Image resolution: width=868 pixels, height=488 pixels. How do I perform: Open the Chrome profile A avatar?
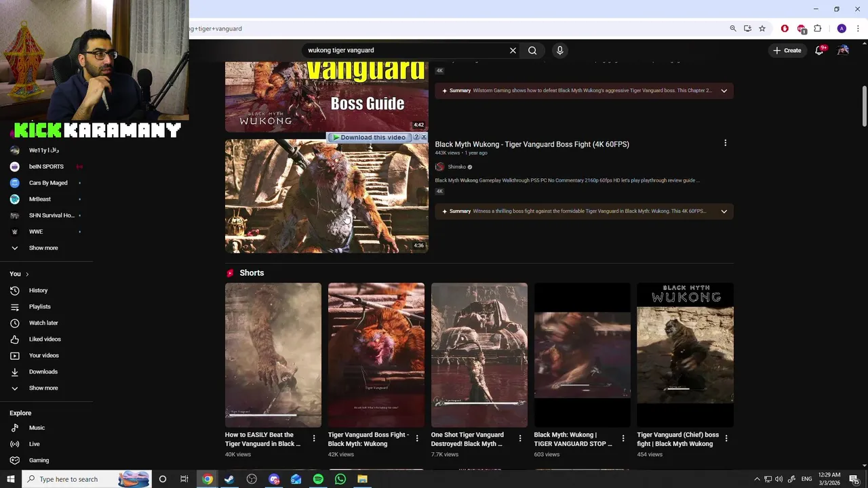[x=842, y=28]
